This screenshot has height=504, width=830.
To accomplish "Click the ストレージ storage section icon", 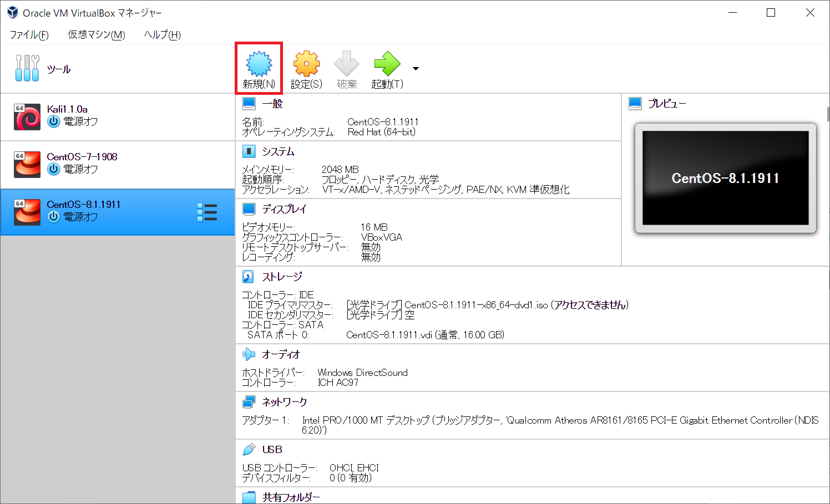I will tap(248, 276).
